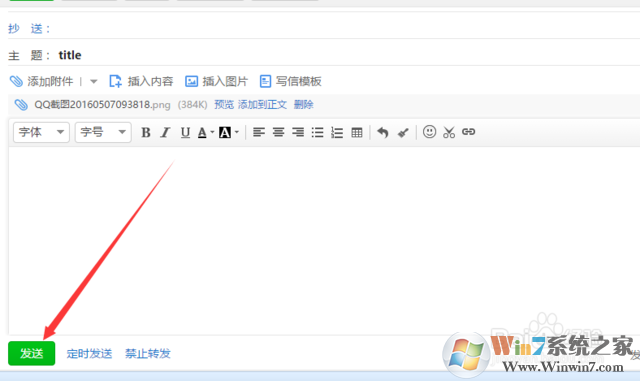Insert a table into the email

point(357,132)
